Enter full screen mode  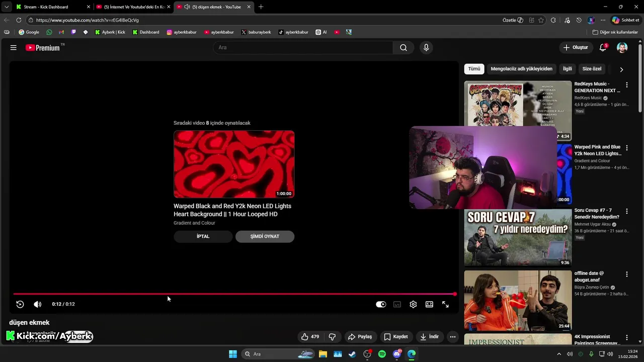[445, 304]
